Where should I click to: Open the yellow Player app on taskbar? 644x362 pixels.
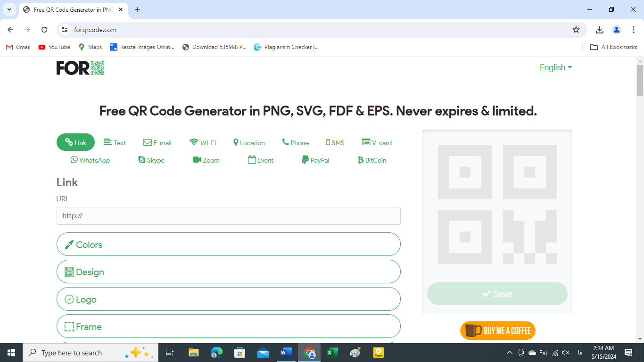(x=379, y=353)
